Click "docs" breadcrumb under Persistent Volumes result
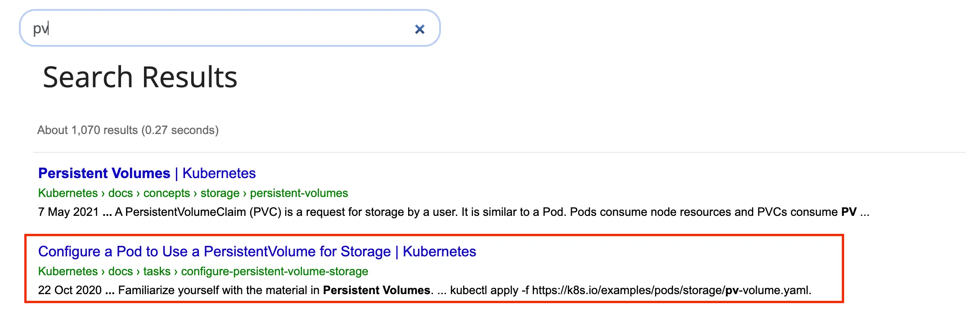This screenshot has width=980, height=322. (x=121, y=193)
